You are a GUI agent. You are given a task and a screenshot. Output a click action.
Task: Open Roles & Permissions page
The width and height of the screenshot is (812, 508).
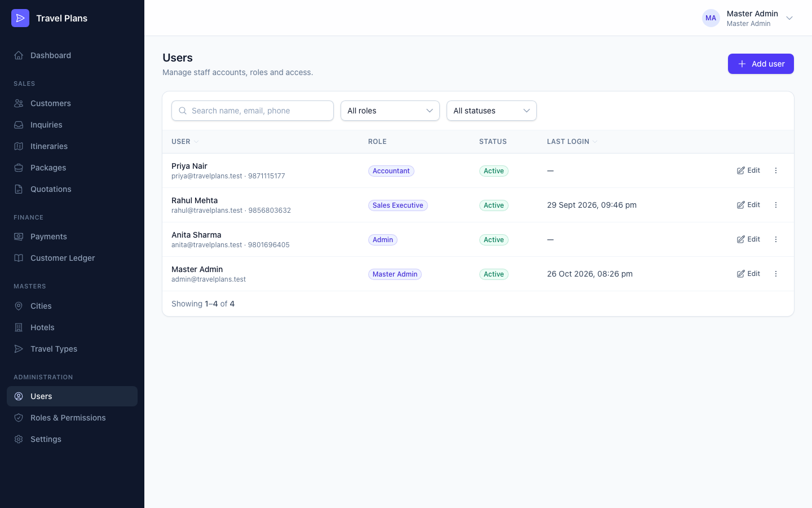(72, 418)
